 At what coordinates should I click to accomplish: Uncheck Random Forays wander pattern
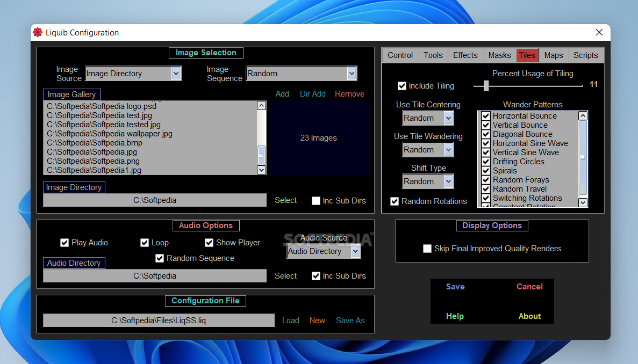485,180
